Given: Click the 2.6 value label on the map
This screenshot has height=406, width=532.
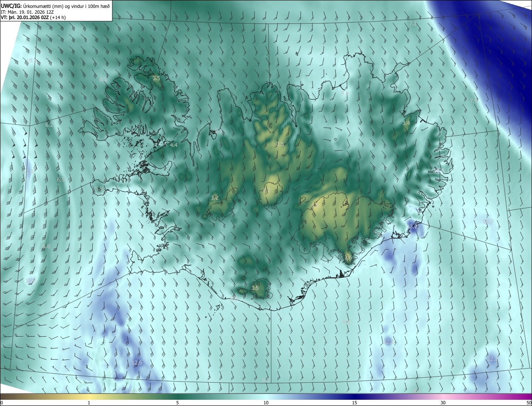Looking at the screenshot, I should click(348, 257).
